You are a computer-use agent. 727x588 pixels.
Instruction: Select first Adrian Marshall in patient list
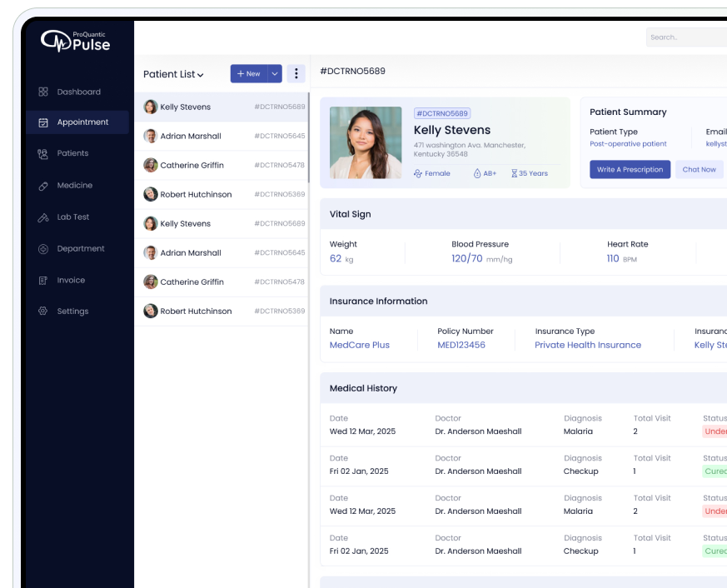(x=191, y=136)
